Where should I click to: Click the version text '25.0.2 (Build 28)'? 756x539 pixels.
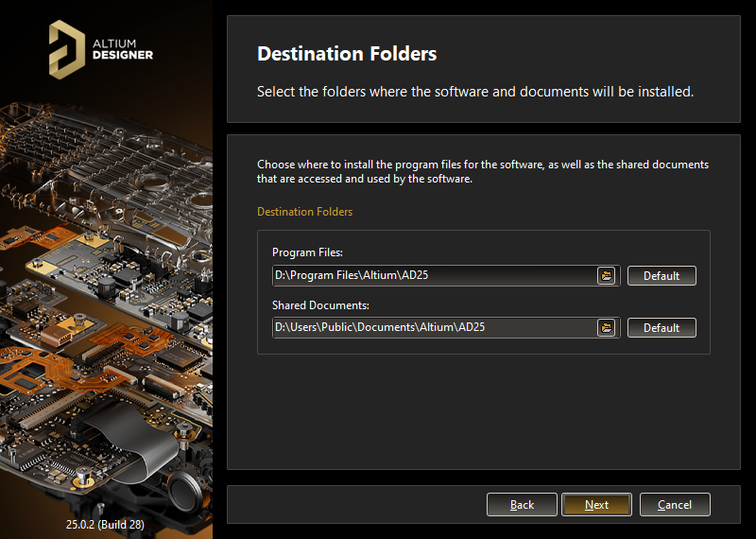(105, 524)
